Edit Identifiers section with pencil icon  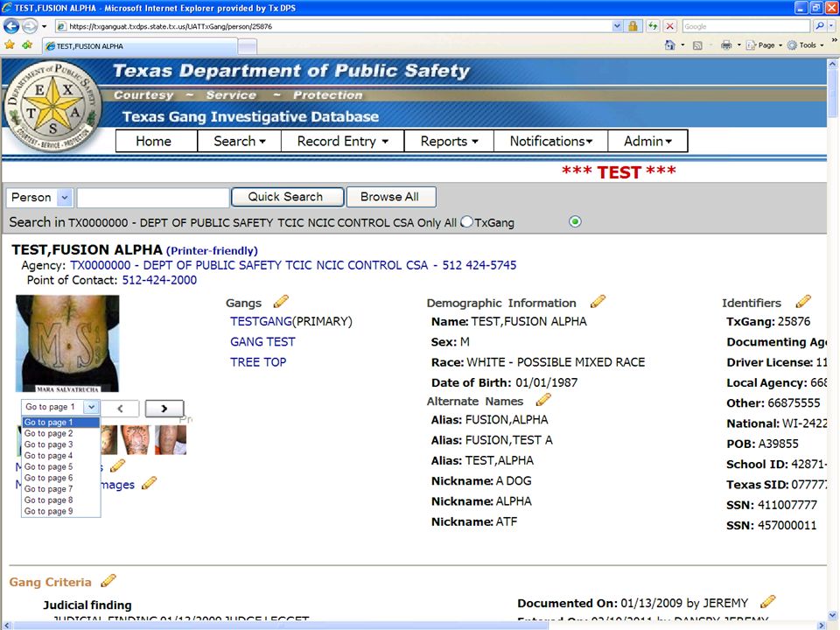tap(803, 302)
